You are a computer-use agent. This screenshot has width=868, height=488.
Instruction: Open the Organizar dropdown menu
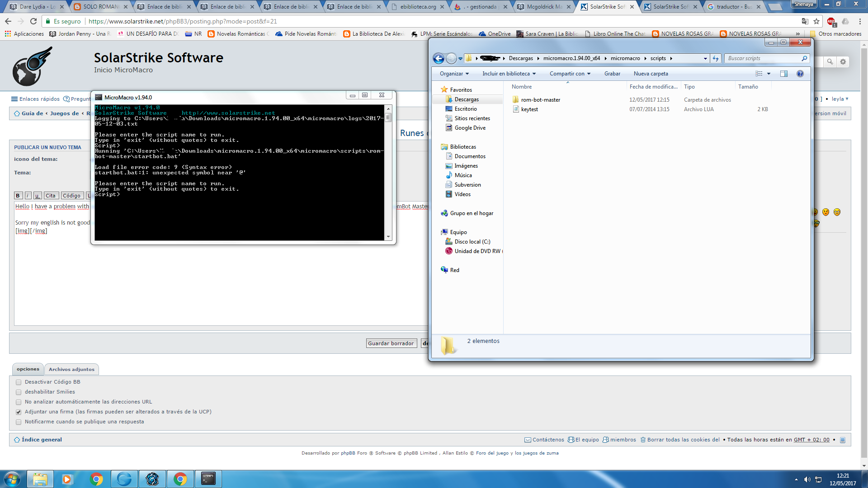[x=454, y=74]
